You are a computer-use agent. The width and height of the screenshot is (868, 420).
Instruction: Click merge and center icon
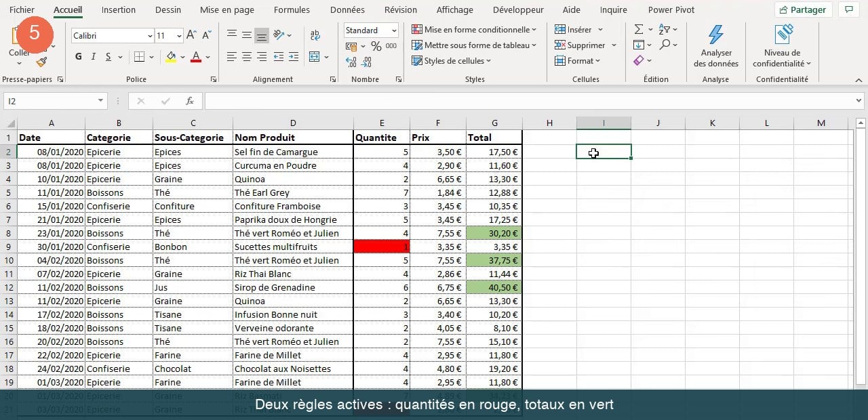(315, 57)
